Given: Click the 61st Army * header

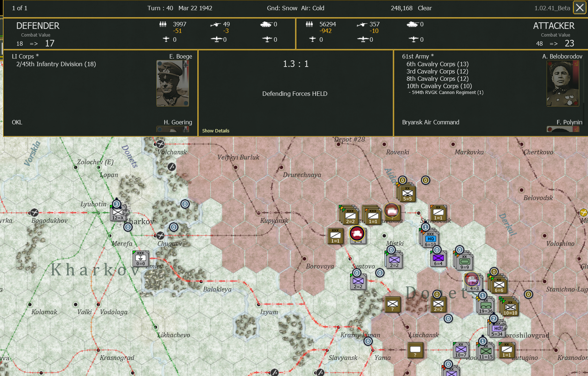Looking at the screenshot, I should click(418, 56).
